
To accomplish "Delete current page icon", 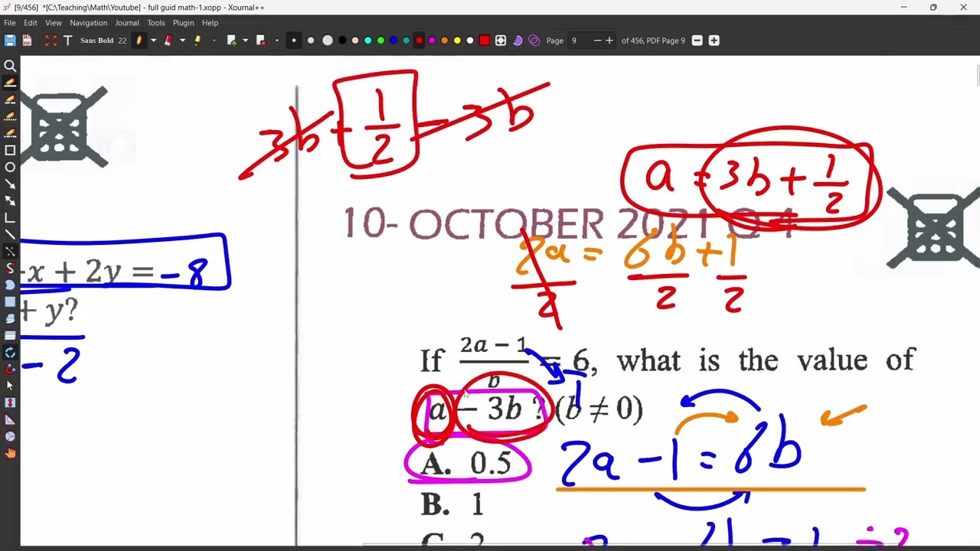I will (x=261, y=41).
